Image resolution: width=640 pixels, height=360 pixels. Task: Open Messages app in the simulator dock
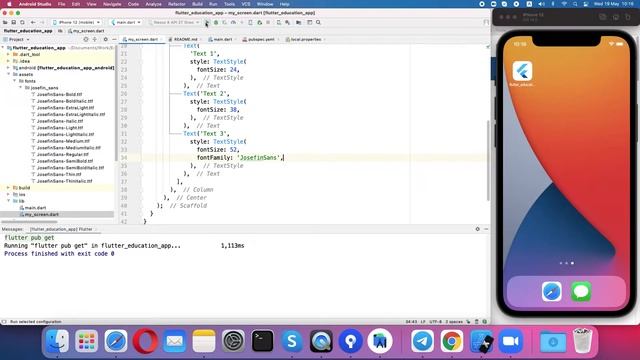581,291
